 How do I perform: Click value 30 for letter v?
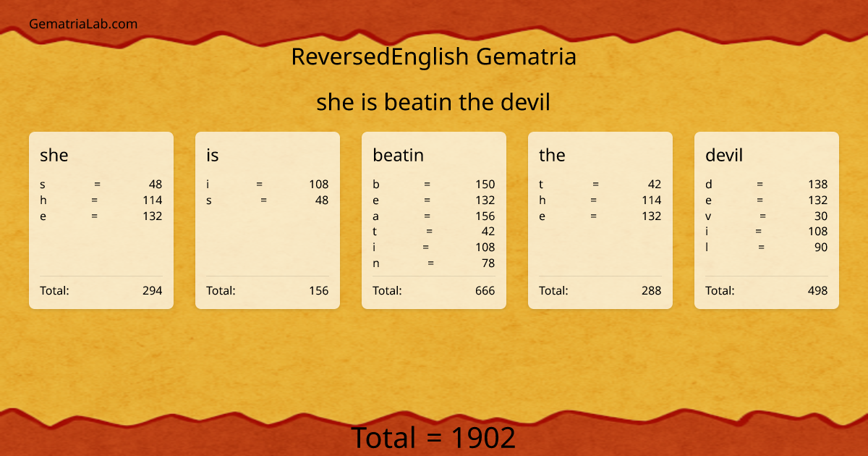pos(821,216)
